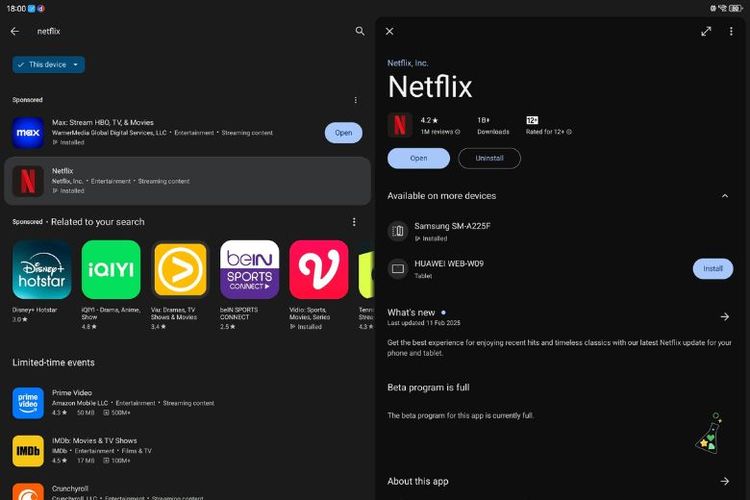Toggle the This device filter chip

pyautogui.click(x=48, y=65)
